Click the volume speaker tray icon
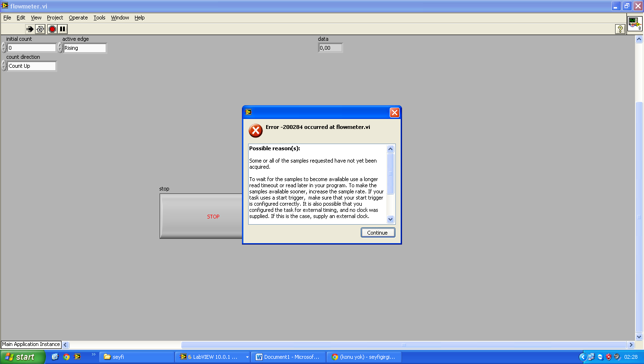Viewport: 644px width, 364px height. click(x=617, y=357)
